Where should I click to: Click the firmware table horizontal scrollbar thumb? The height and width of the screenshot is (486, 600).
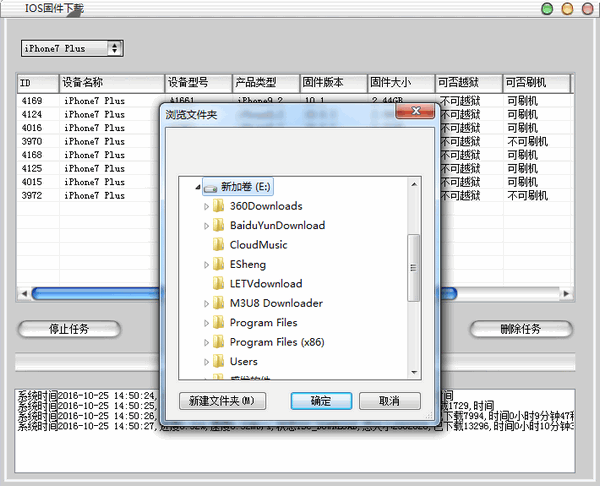point(245,294)
